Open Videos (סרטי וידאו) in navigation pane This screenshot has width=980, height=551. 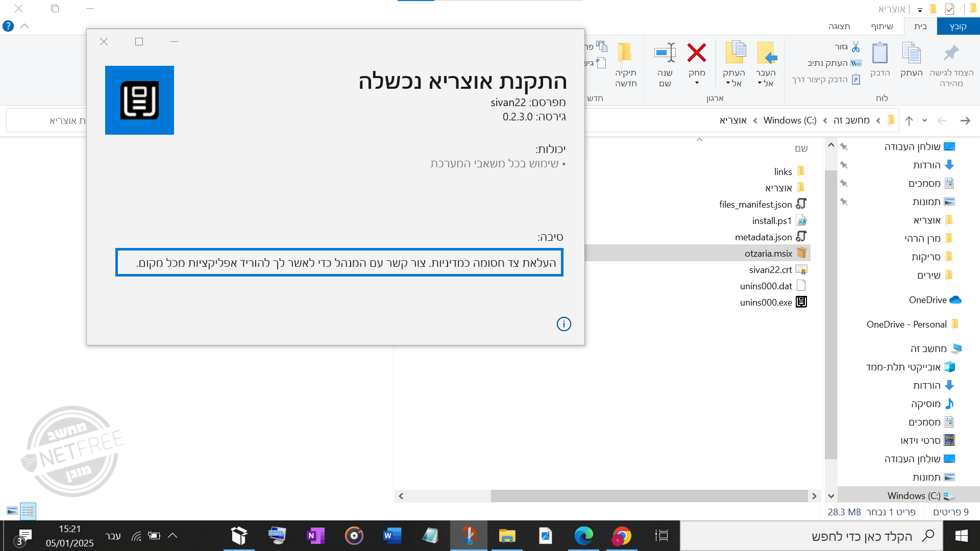click(927, 440)
